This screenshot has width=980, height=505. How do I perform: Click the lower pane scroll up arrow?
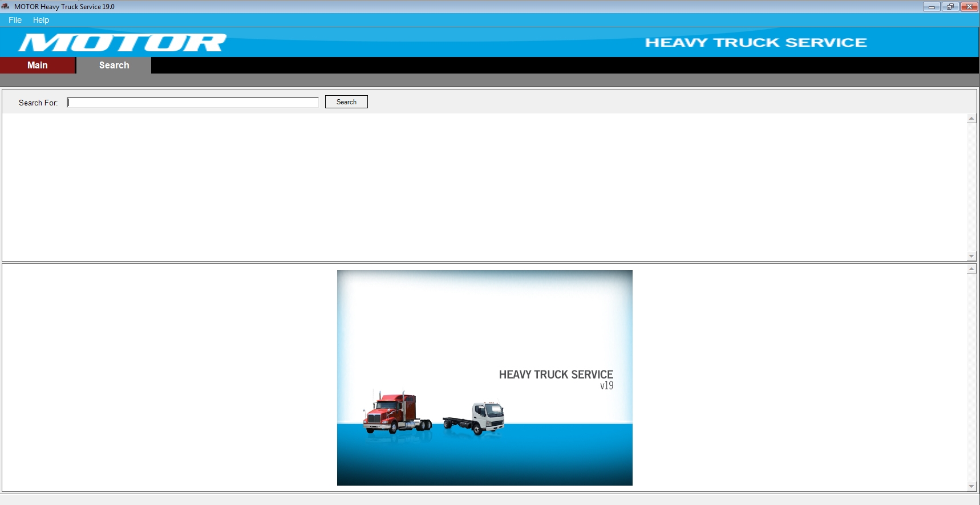tap(971, 269)
